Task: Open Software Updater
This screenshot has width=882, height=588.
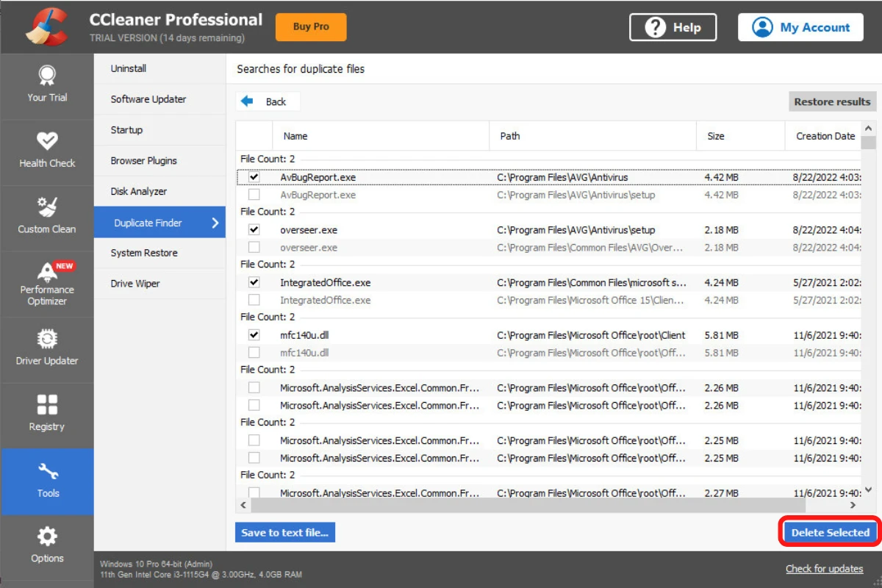Action: (159, 99)
